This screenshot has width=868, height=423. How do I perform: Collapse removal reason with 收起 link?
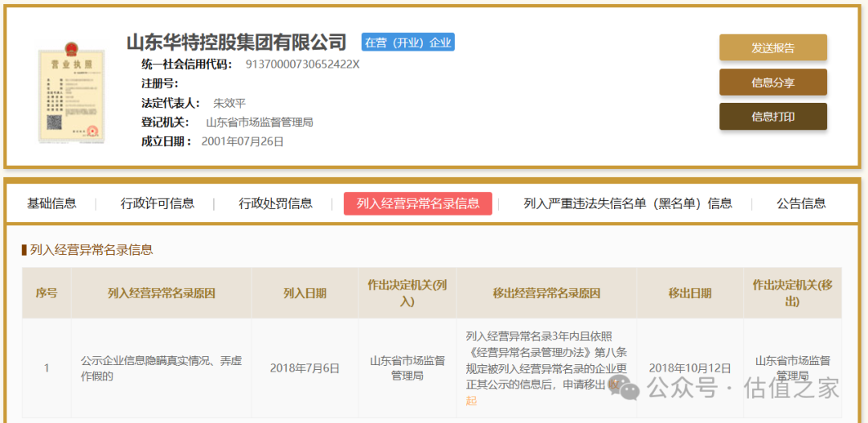[471, 400]
